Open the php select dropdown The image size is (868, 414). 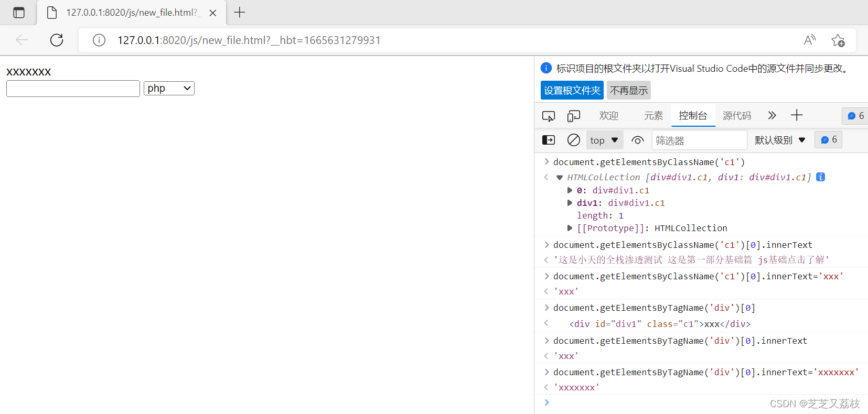click(x=169, y=89)
